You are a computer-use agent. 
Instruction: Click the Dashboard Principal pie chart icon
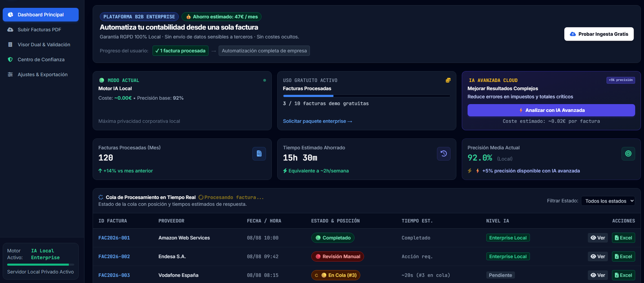(x=10, y=14)
